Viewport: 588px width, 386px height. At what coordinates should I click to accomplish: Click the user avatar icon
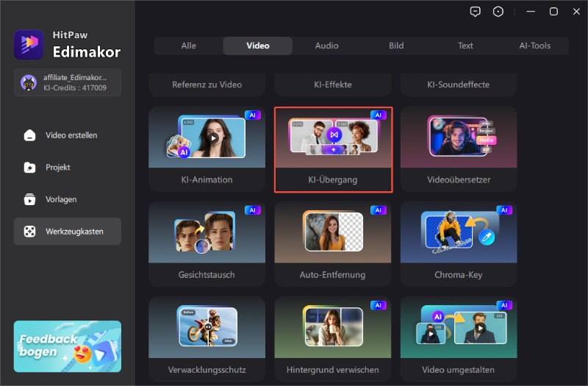point(29,82)
